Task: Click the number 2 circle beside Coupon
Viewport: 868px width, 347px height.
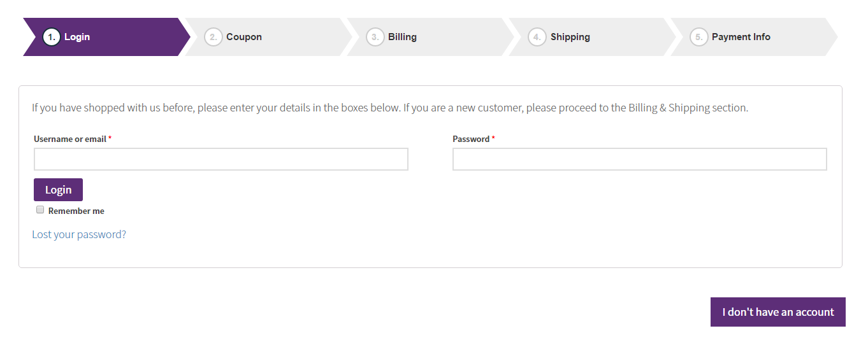Action: 213,37
